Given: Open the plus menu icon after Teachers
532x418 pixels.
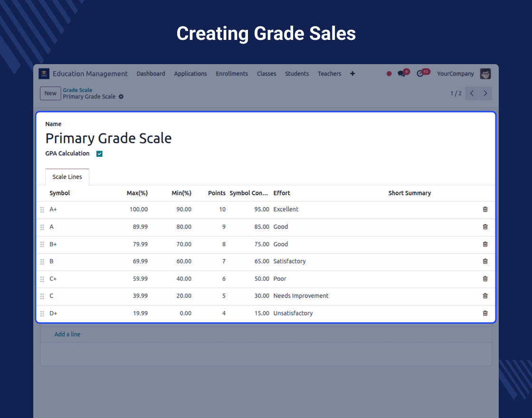Looking at the screenshot, I should coord(352,74).
